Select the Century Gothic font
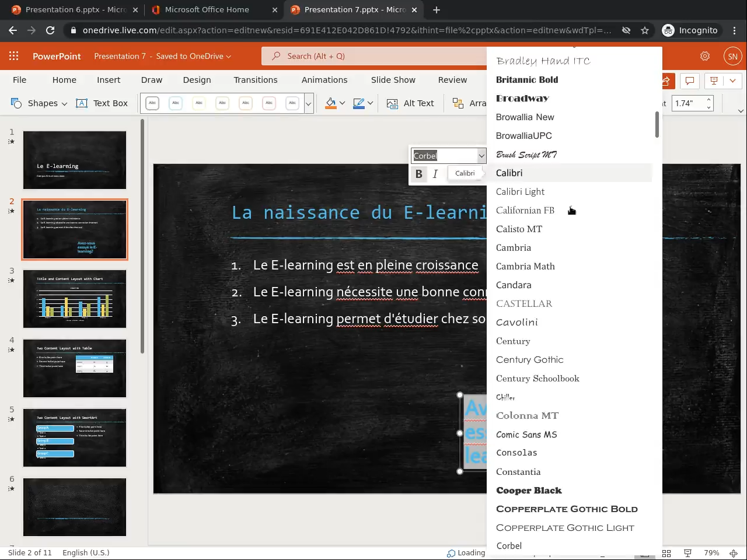Image resolution: width=747 pixels, height=560 pixels. pos(529,360)
